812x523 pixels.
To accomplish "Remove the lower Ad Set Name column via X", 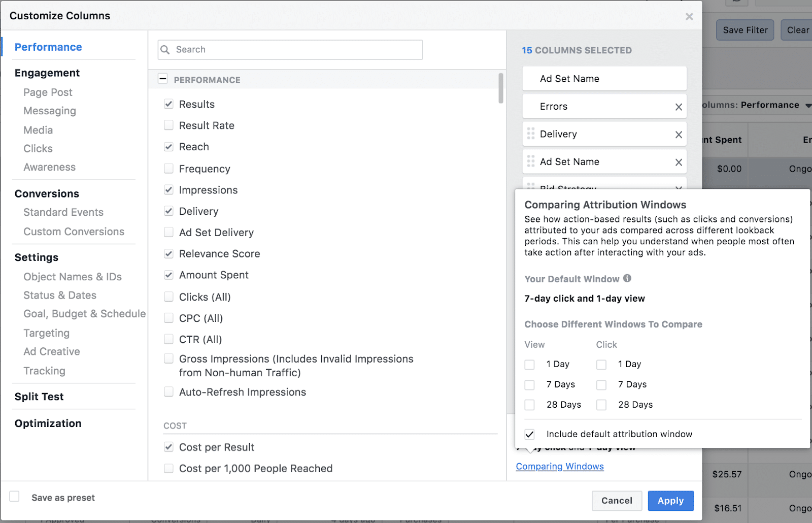I will (679, 162).
